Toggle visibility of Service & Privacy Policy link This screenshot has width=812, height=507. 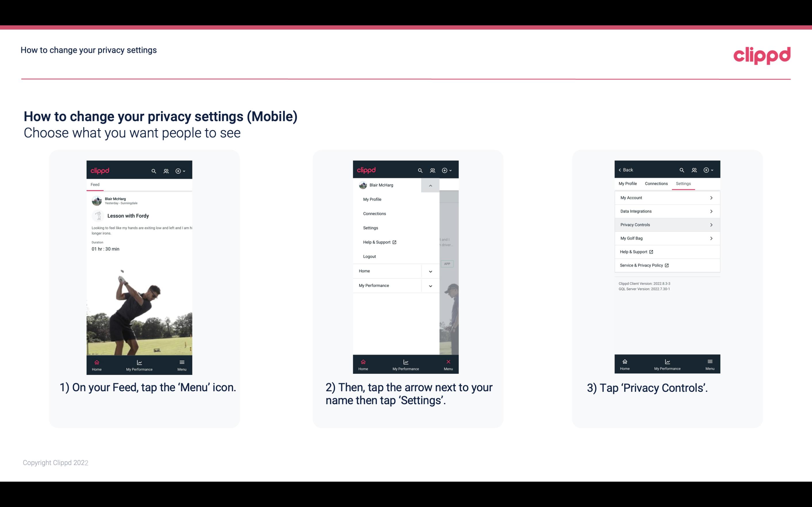pyautogui.click(x=667, y=265)
